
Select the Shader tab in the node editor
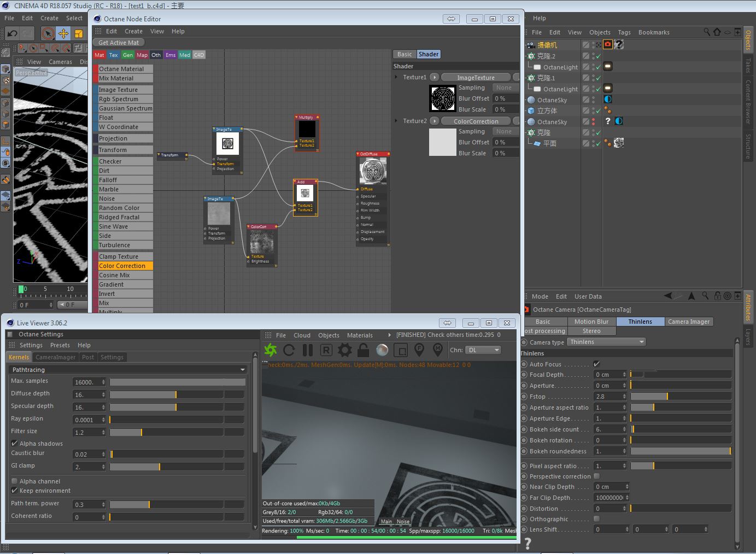pos(429,54)
